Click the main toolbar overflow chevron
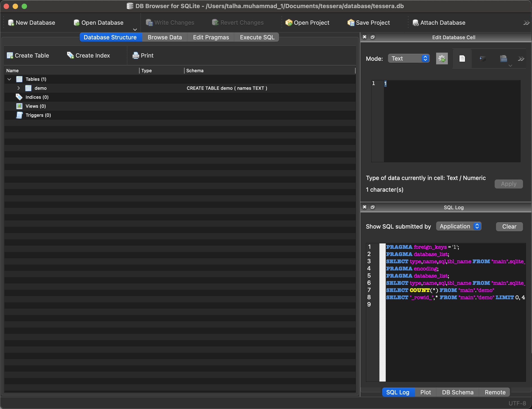Image resolution: width=532 pixels, height=409 pixels. click(526, 23)
